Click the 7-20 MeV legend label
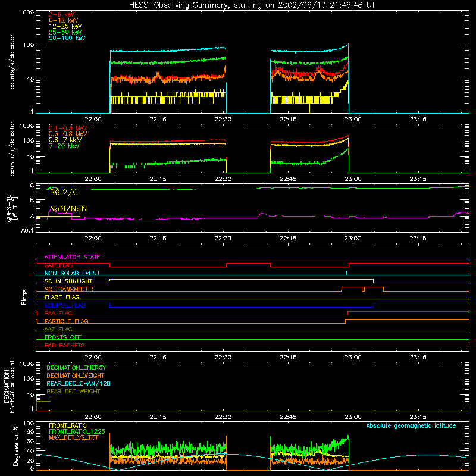The height and width of the screenshot is (476, 476). tap(64, 146)
